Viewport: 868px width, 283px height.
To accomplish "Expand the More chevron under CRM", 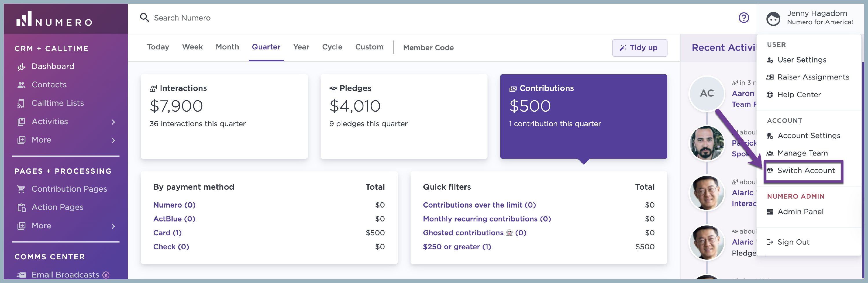I will pos(113,140).
